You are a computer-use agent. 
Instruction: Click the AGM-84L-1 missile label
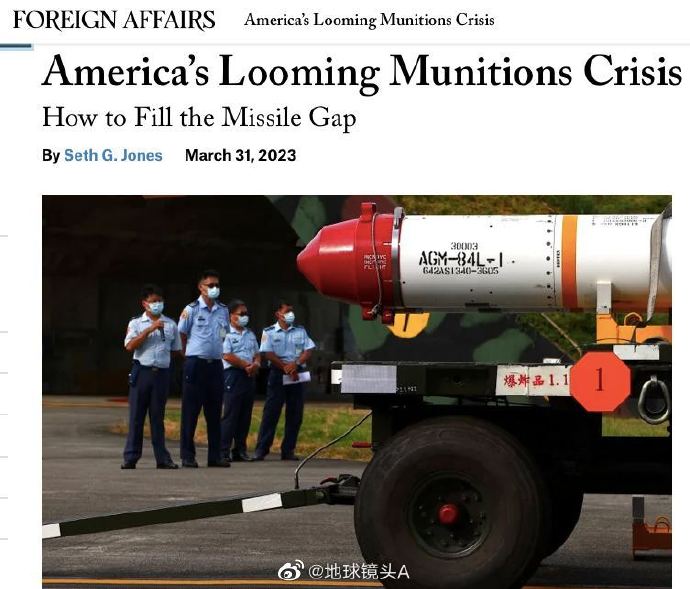click(x=460, y=259)
